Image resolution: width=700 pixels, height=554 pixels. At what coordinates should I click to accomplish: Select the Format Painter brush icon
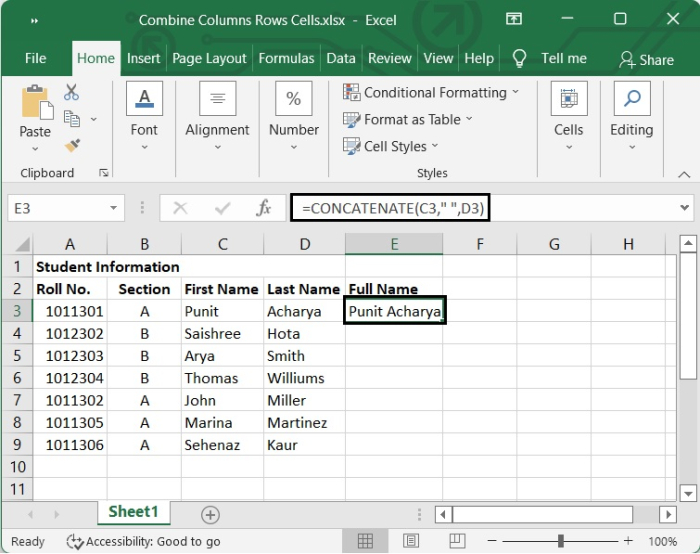(72, 146)
